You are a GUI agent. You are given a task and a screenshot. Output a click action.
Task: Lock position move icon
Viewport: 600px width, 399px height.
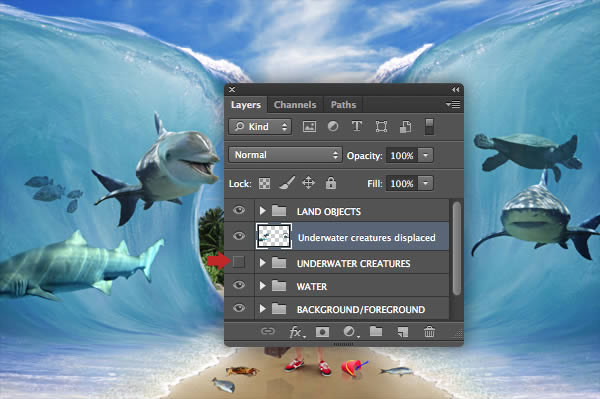[x=308, y=183]
